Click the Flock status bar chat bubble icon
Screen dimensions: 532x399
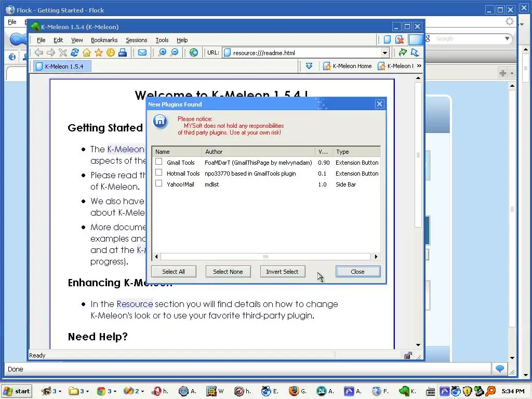click(x=500, y=369)
